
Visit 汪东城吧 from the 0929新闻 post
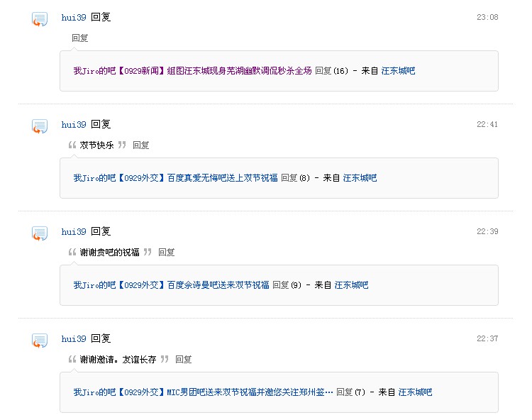tap(398, 71)
